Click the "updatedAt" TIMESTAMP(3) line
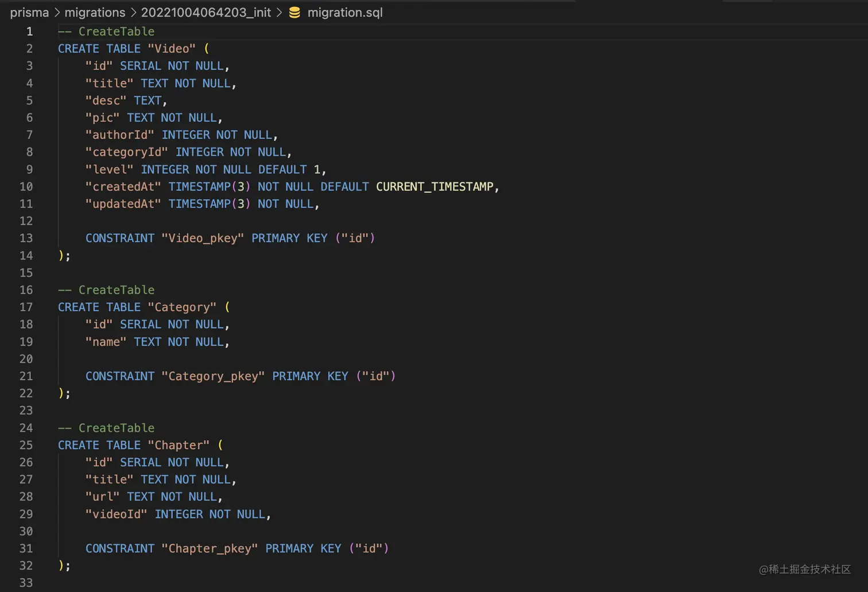 (202, 204)
